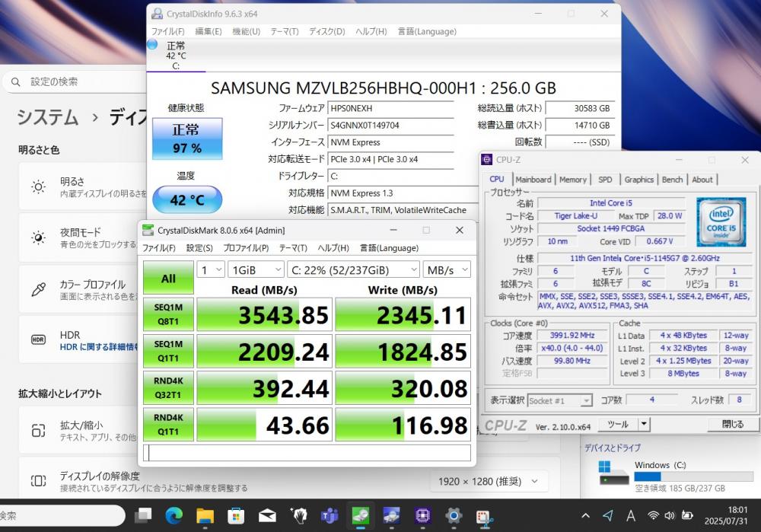
Task: Open Settings gear taskbar icon
Action: [x=454, y=515]
